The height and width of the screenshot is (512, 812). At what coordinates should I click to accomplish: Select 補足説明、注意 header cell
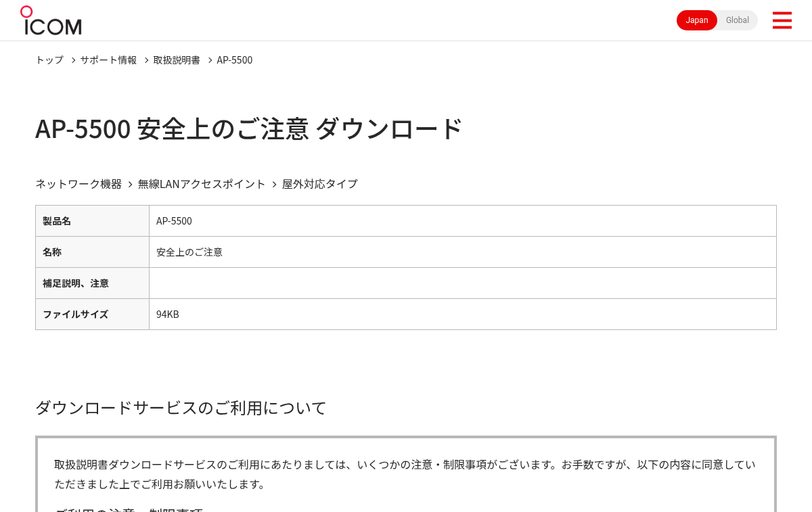coord(92,283)
